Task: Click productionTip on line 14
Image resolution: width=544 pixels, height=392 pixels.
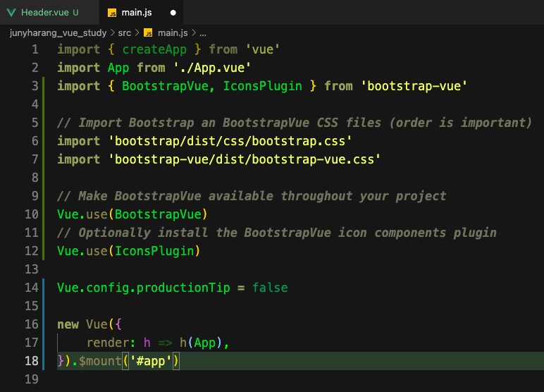Action: coord(183,288)
